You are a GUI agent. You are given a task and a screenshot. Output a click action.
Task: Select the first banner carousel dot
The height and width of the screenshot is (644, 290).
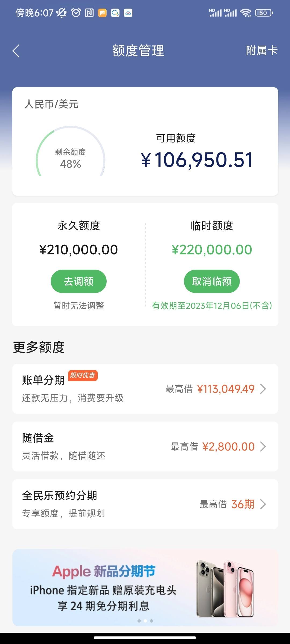pyautogui.click(x=139, y=621)
